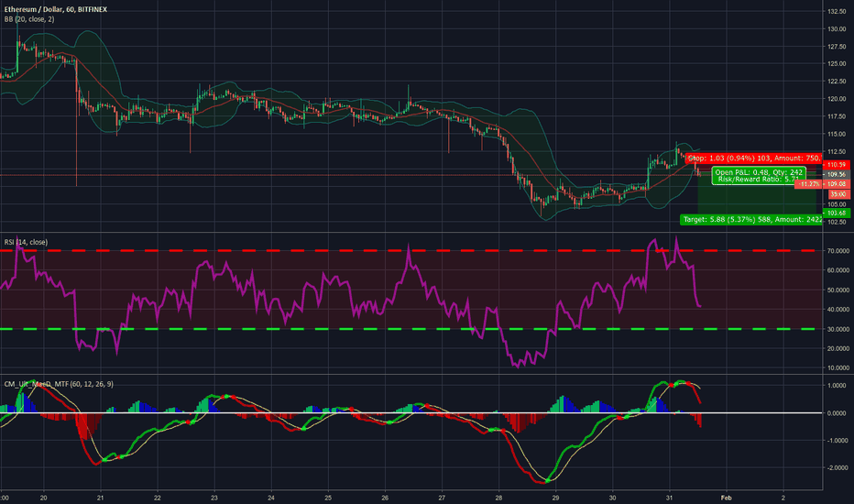
Task: Click 125.00 on the price axis
Action: point(837,64)
